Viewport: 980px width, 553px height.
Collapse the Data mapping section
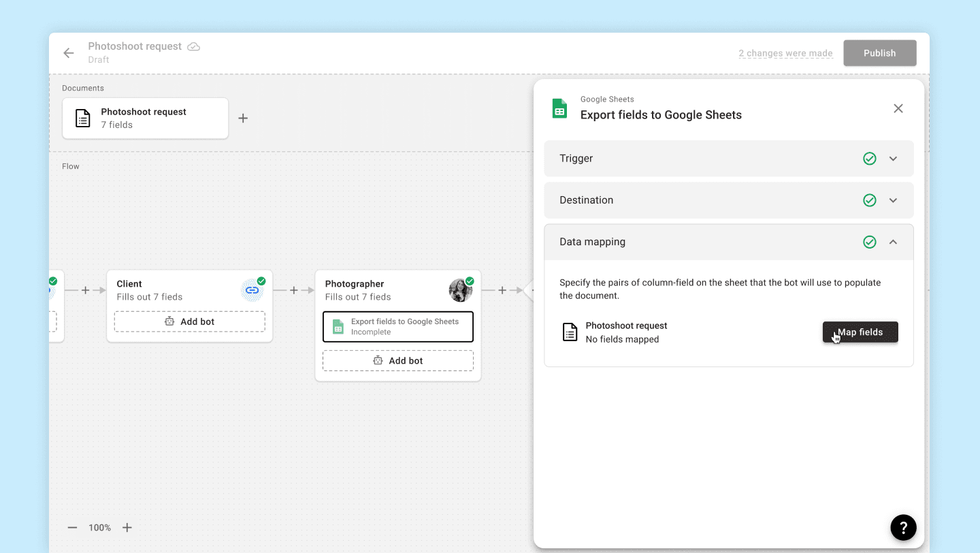click(x=893, y=242)
